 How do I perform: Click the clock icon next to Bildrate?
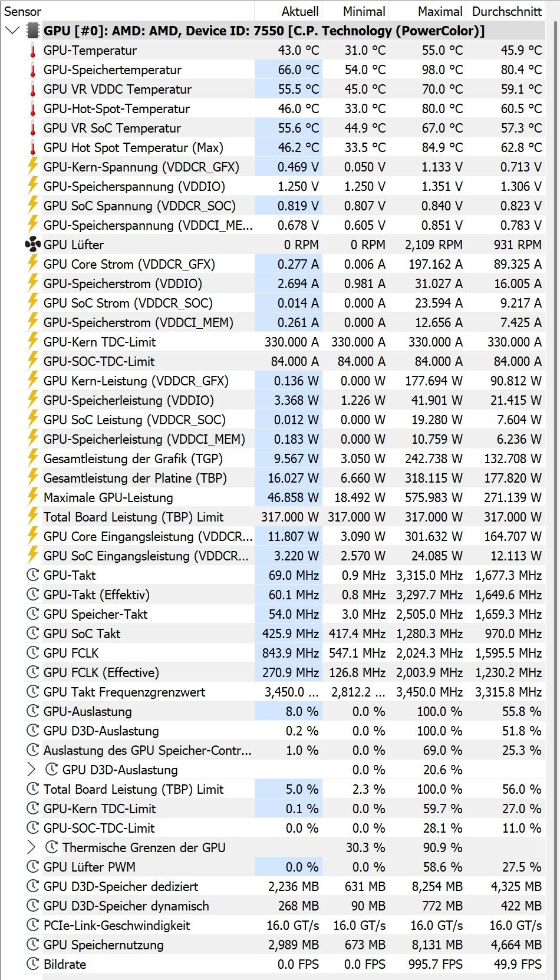[33, 964]
